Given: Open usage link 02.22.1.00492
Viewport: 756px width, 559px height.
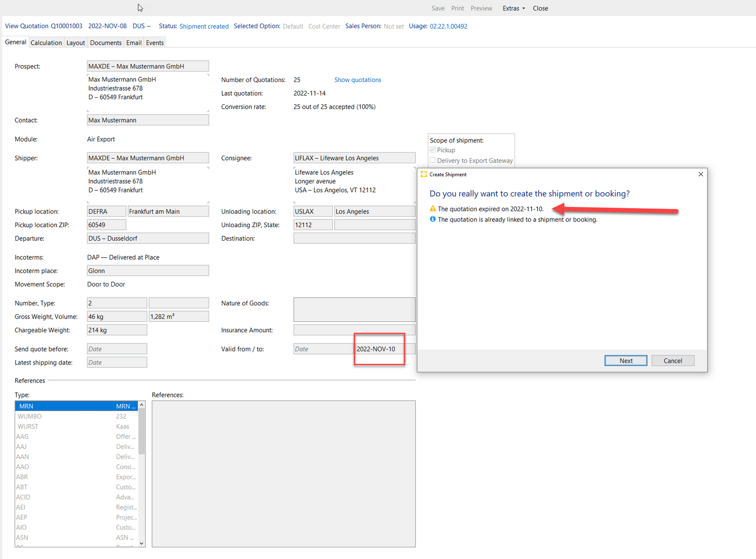Looking at the screenshot, I should [449, 26].
